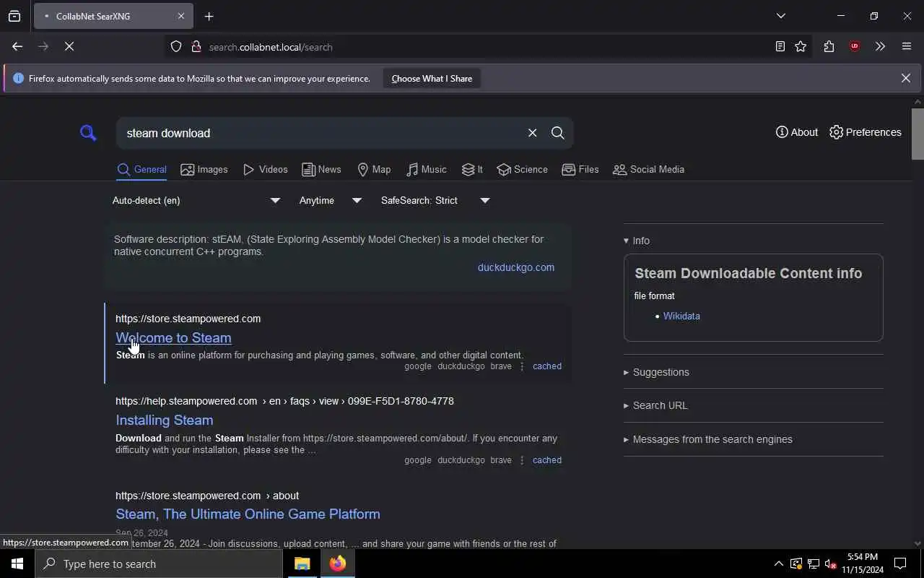Open the Wikidata link

(681, 316)
